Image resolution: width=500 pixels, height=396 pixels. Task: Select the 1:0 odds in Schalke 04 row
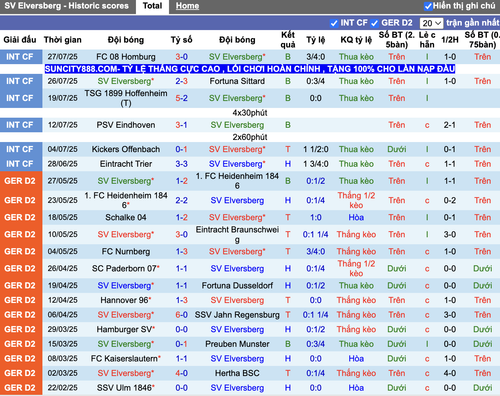pyautogui.click(x=316, y=217)
